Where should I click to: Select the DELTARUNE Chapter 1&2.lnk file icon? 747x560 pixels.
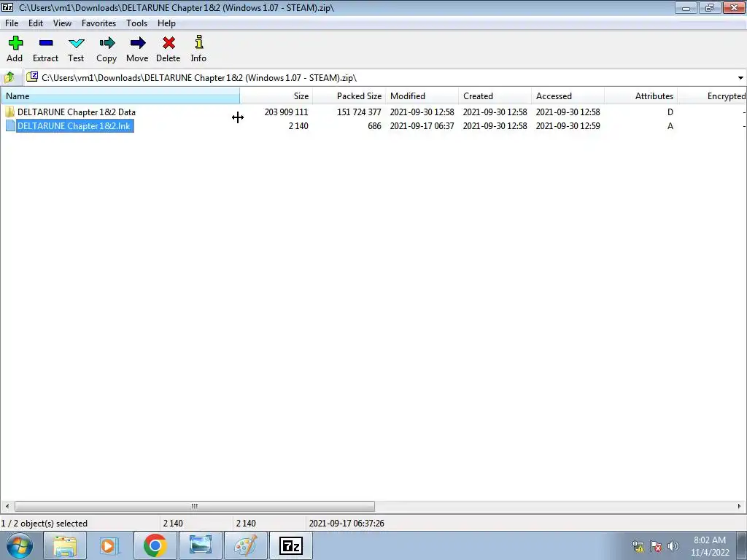10,125
